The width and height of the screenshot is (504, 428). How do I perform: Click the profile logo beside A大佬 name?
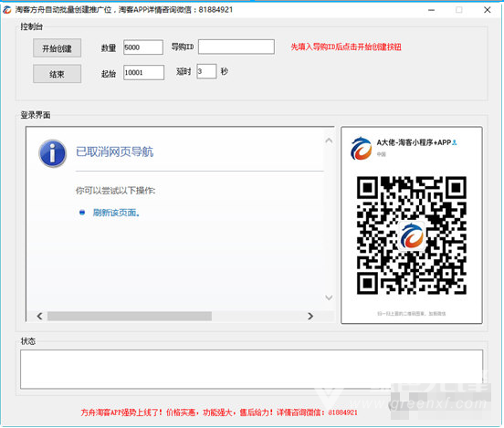pyautogui.click(x=362, y=148)
